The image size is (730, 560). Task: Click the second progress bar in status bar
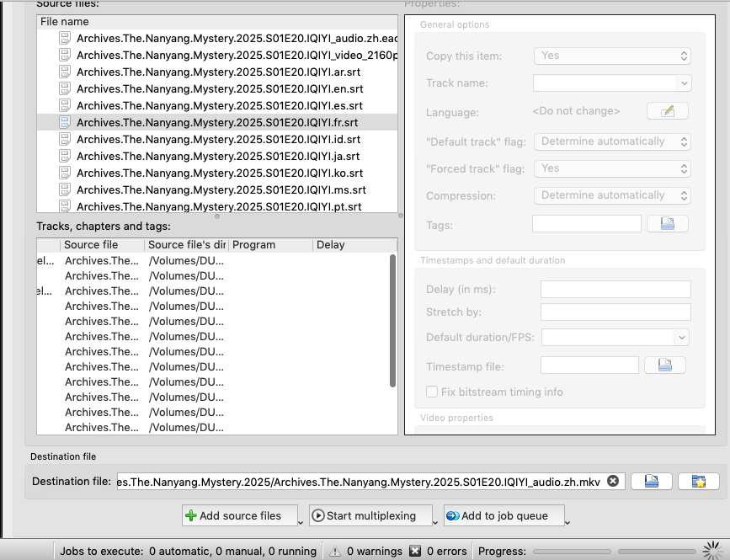pyautogui.click(x=658, y=552)
